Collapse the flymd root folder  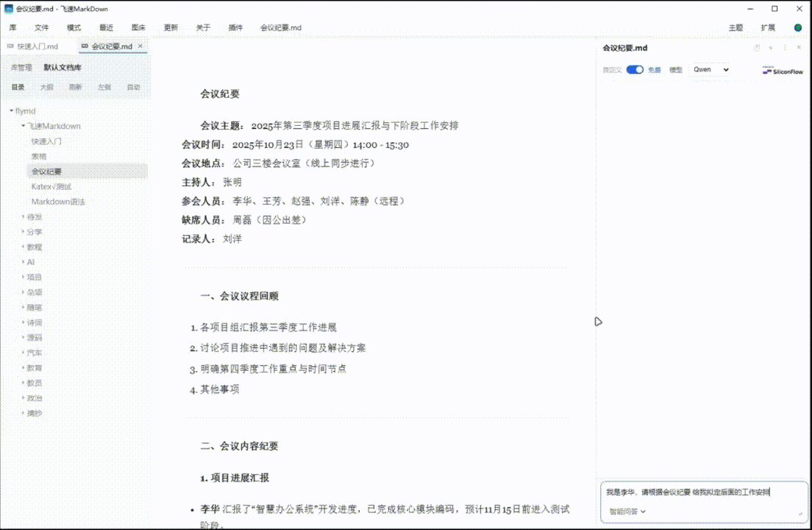click(x=10, y=111)
